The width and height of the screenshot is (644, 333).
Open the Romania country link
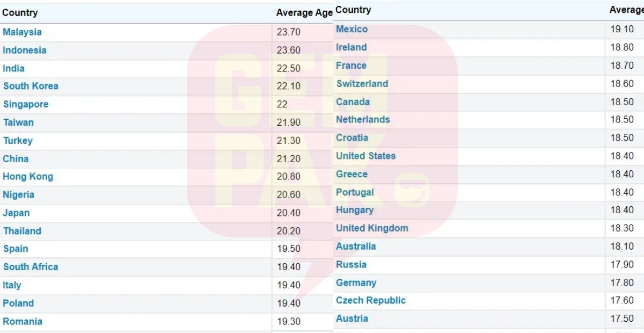click(x=23, y=322)
